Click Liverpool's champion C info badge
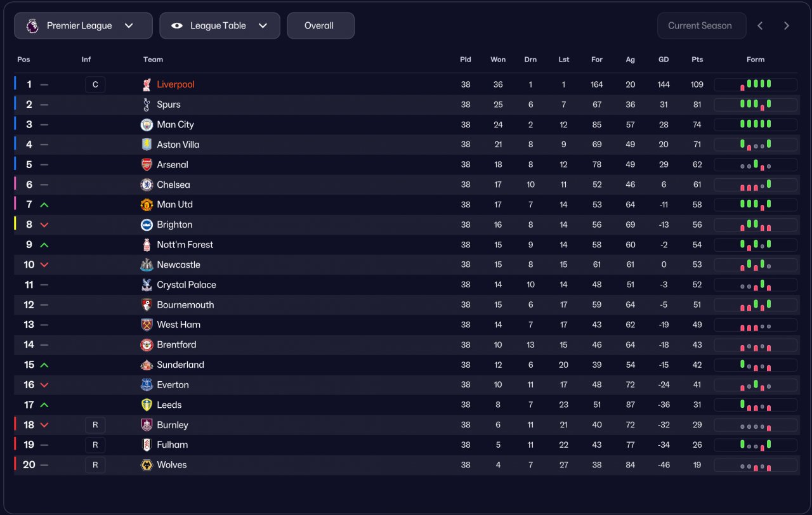 (x=95, y=84)
